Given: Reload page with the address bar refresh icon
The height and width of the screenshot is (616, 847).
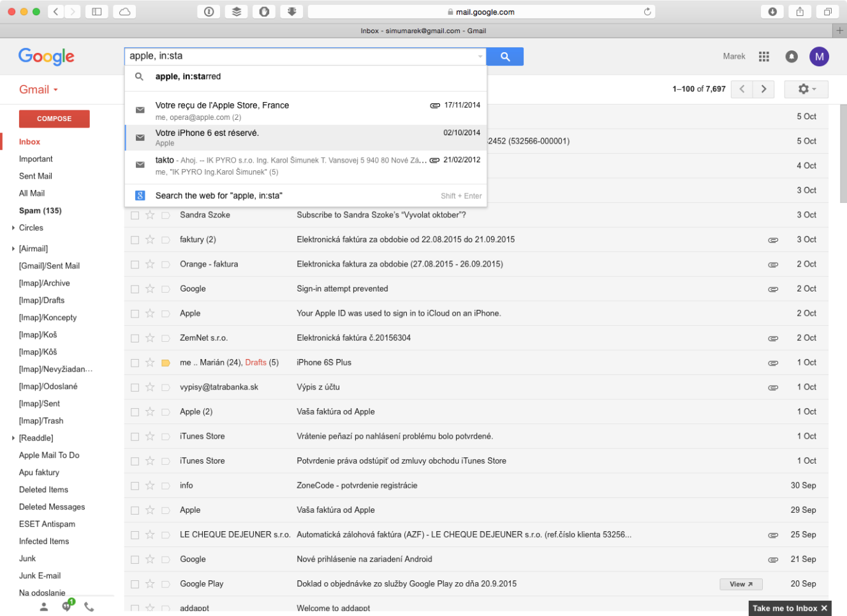Looking at the screenshot, I should [x=647, y=11].
